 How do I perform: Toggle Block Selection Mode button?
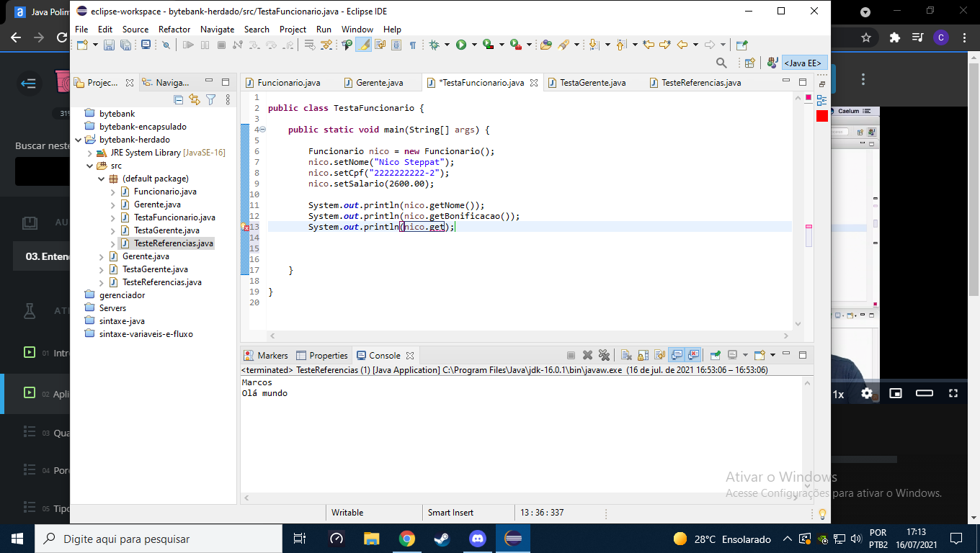pyautogui.click(x=396, y=45)
